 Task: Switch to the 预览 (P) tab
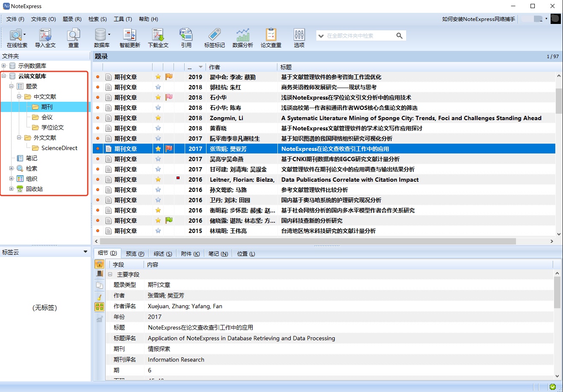135,253
